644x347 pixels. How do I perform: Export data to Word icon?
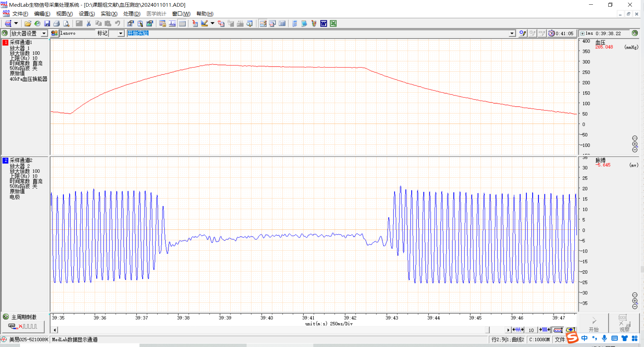click(x=323, y=24)
